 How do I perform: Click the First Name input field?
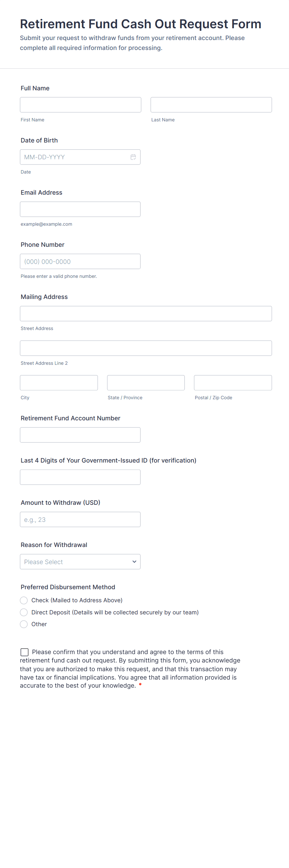pyautogui.click(x=80, y=105)
